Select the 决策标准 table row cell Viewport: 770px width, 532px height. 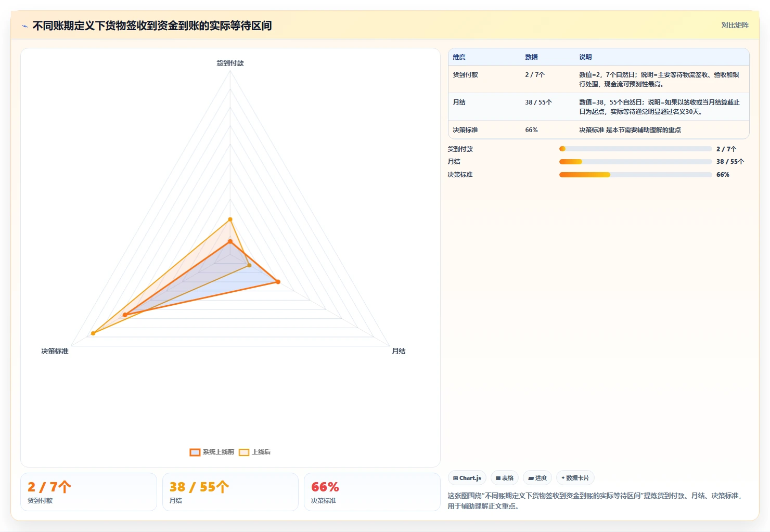click(465, 130)
